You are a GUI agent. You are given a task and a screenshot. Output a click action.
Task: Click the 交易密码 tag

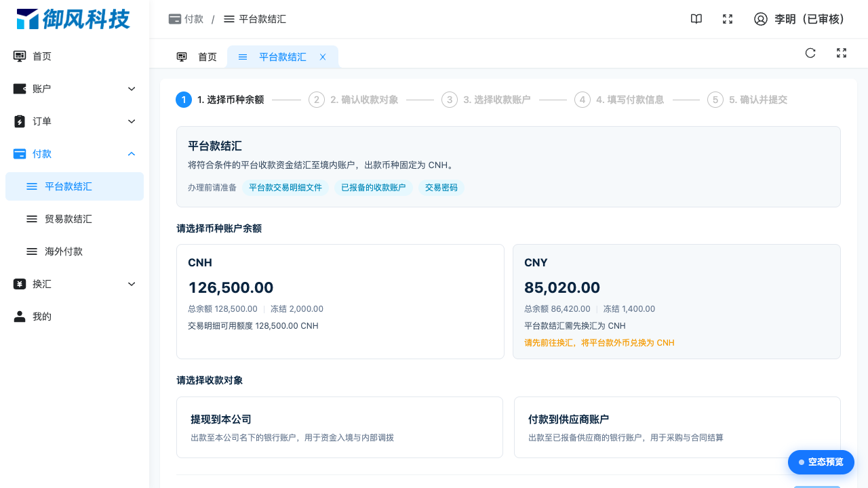(441, 188)
